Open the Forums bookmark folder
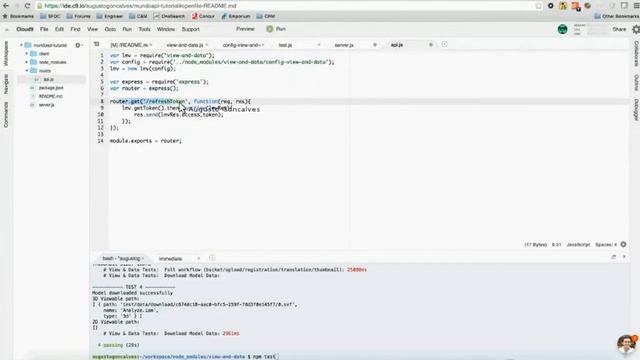The width and height of the screenshot is (640, 360). tap(78, 16)
